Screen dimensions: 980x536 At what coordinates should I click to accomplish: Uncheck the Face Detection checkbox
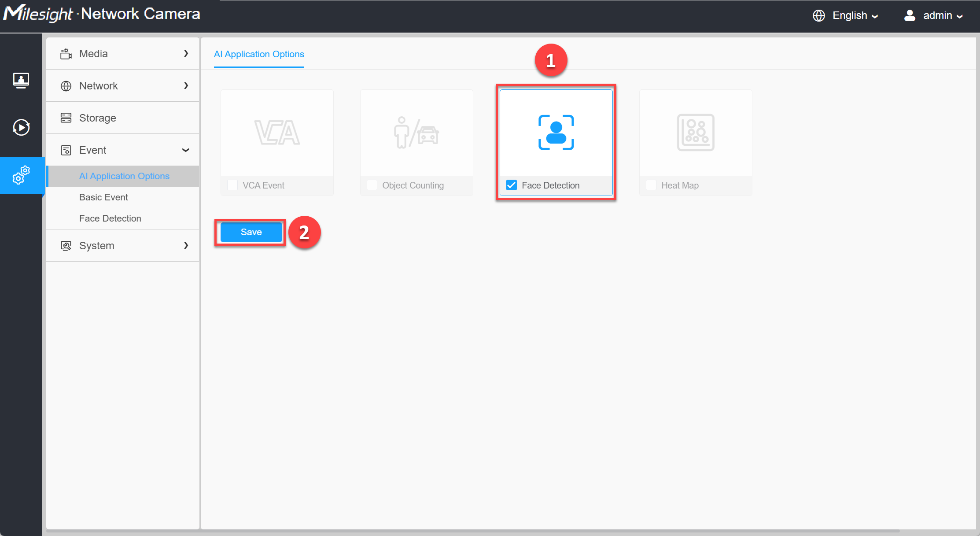point(512,185)
